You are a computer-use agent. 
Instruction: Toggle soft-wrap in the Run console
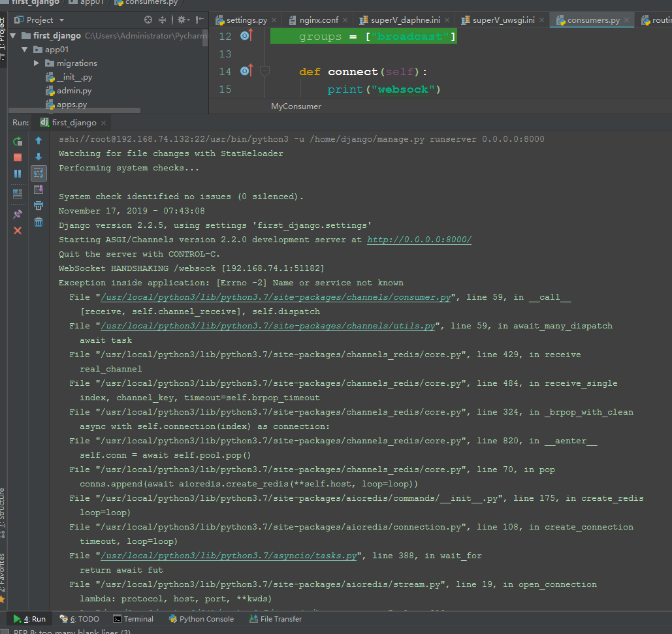coord(39,173)
